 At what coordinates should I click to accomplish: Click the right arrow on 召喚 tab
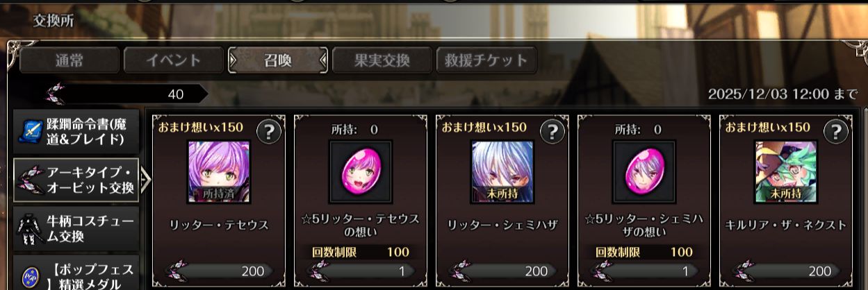(322, 60)
